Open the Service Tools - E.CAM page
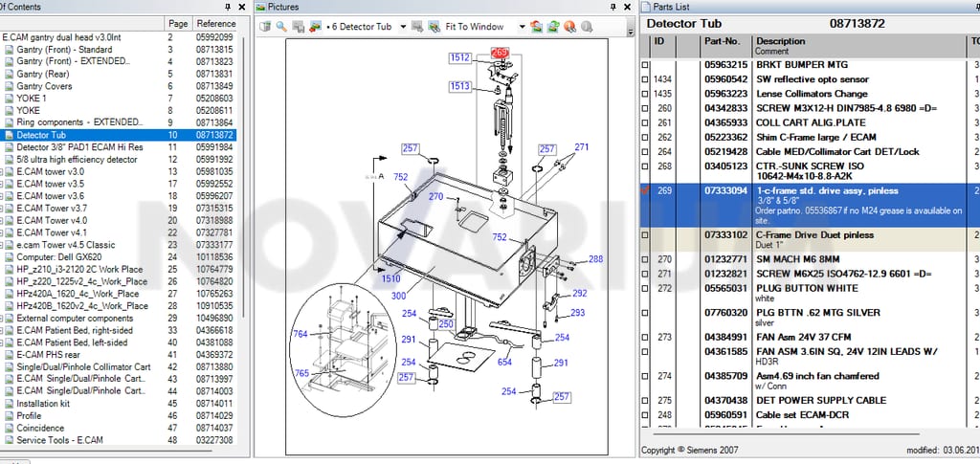Screen dimensions: 980x464 [x=59, y=440]
